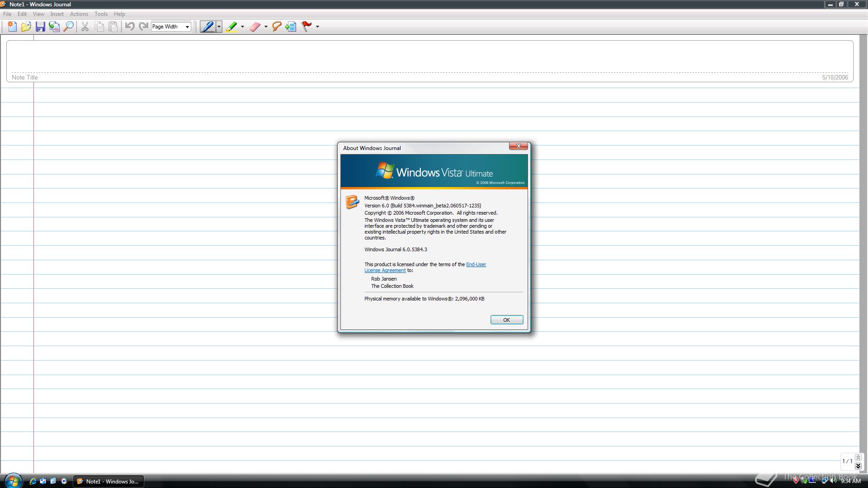Click the network computers tray icon

click(x=825, y=481)
